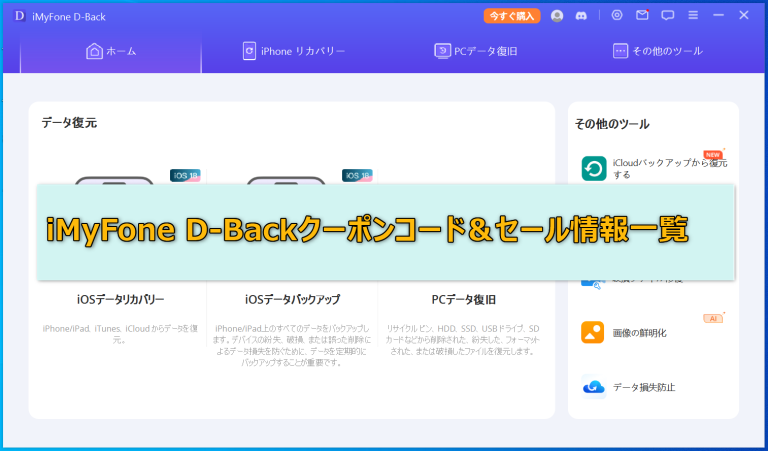Image resolution: width=768 pixels, height=451 pixels.
Task: Select the PCデータ復旧 card option
Action: coord(464,300)
